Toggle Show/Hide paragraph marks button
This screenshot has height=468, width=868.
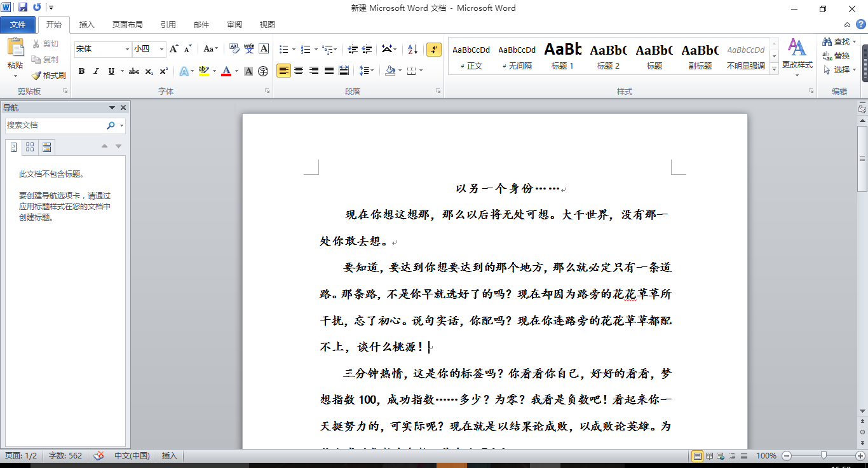point(434,49)
